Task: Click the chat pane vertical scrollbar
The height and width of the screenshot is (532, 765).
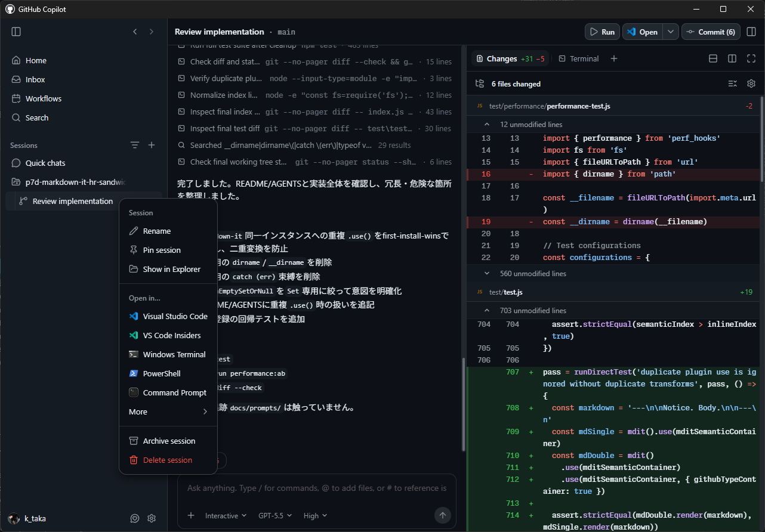Action: (x=462, y=404)
